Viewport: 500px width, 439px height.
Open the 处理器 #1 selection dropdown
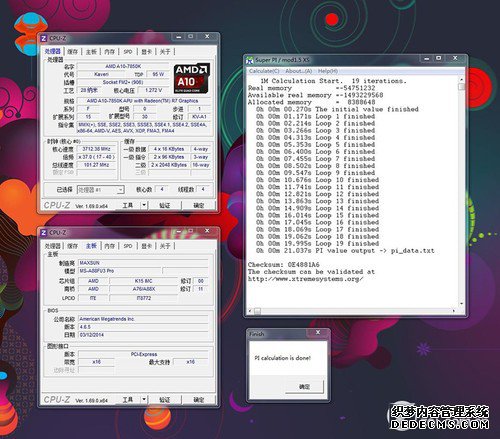101,190
